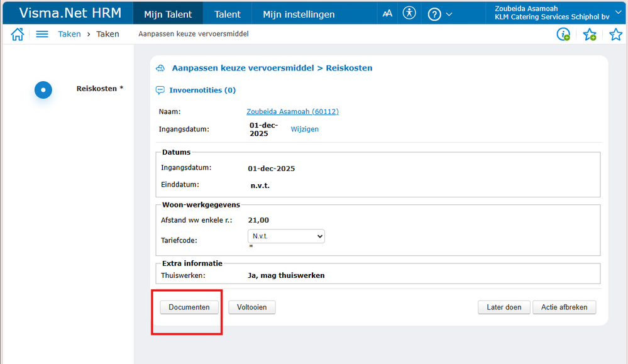Screen dimensions: 628x364
Task: Switch to the Mijn Talent tab
Action: [x=168, y=14]
